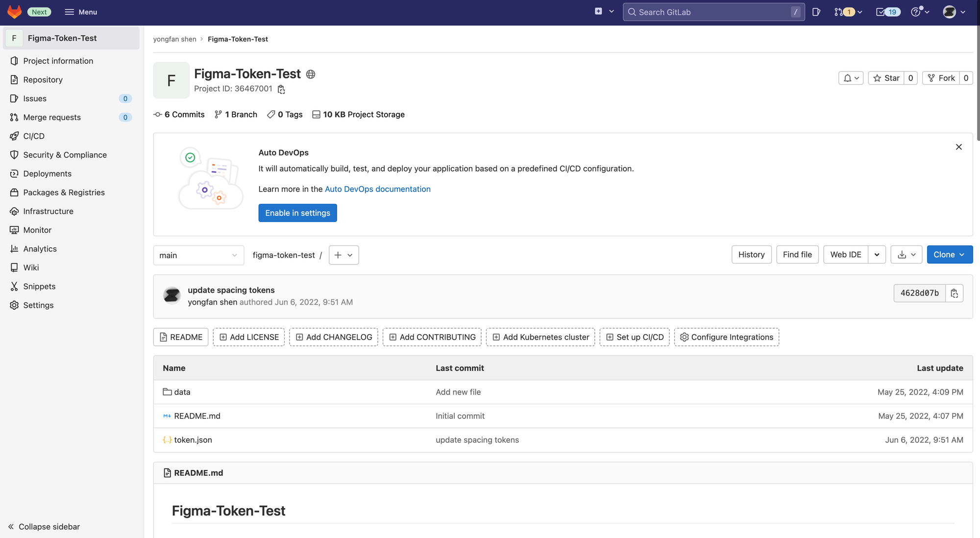Screen dimensions: 980x538
Task: Open the add file plus dropdown
Action: coord(343,255)
